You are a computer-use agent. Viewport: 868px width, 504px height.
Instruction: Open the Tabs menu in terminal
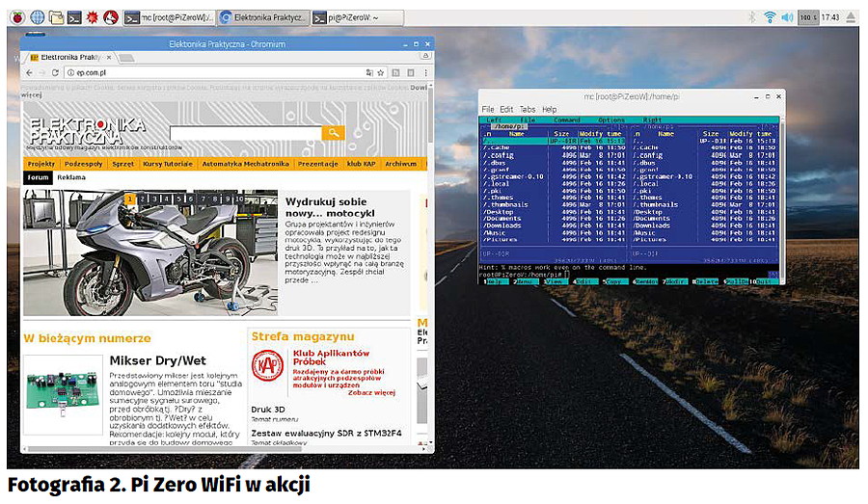(x=528, y=110)
